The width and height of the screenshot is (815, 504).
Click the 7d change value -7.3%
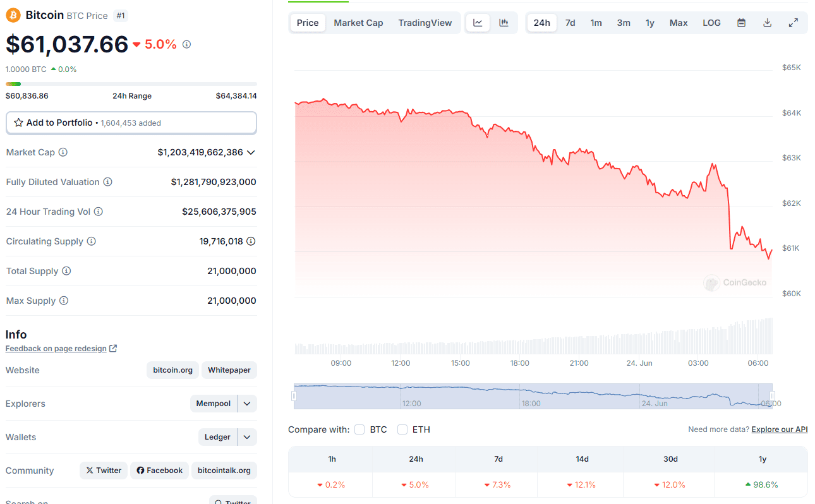point(497,485)
